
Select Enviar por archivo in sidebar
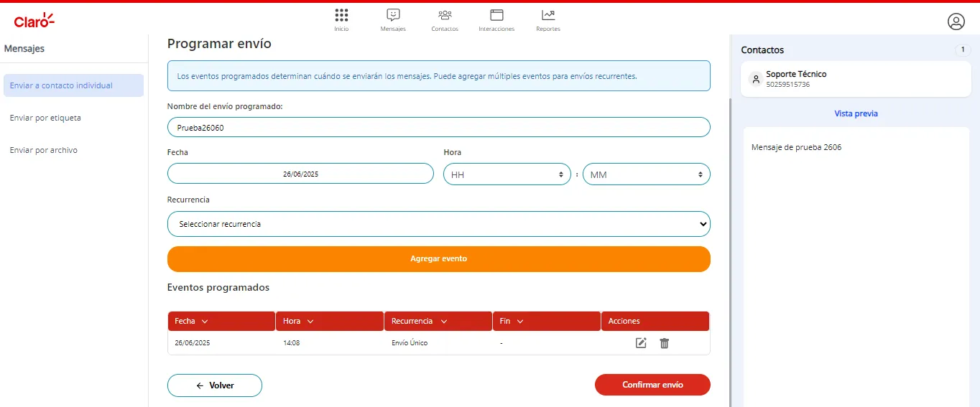coord(44,150)
